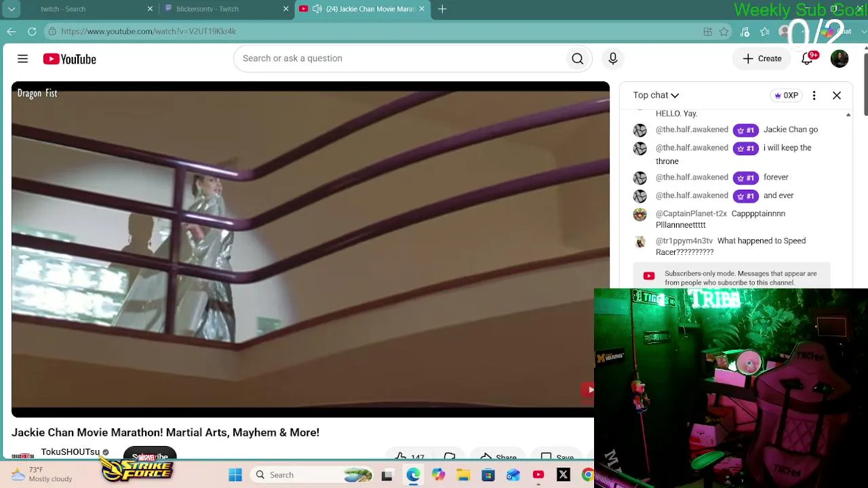Click the Windows taskbar Search box
Image resolution: width=868 pixels, height=488 pixels.
point(312,475)
